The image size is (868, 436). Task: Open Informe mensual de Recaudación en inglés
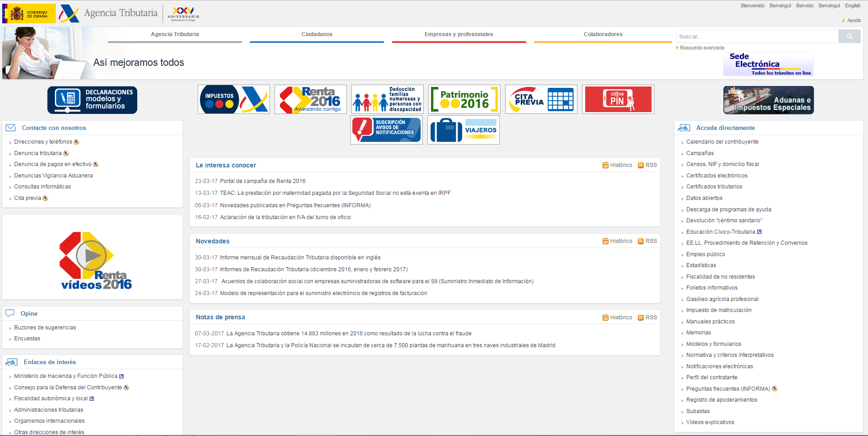300,258
